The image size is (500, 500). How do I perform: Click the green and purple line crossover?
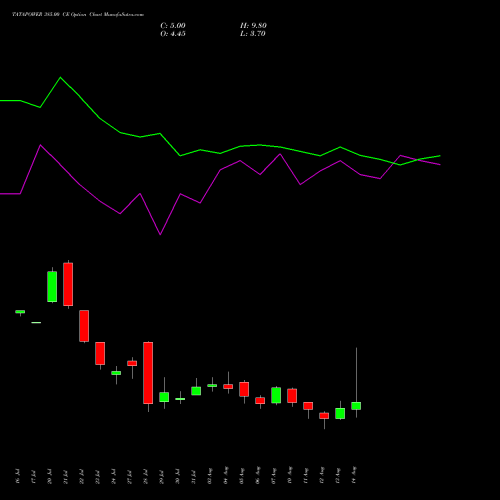pos(394,163)
